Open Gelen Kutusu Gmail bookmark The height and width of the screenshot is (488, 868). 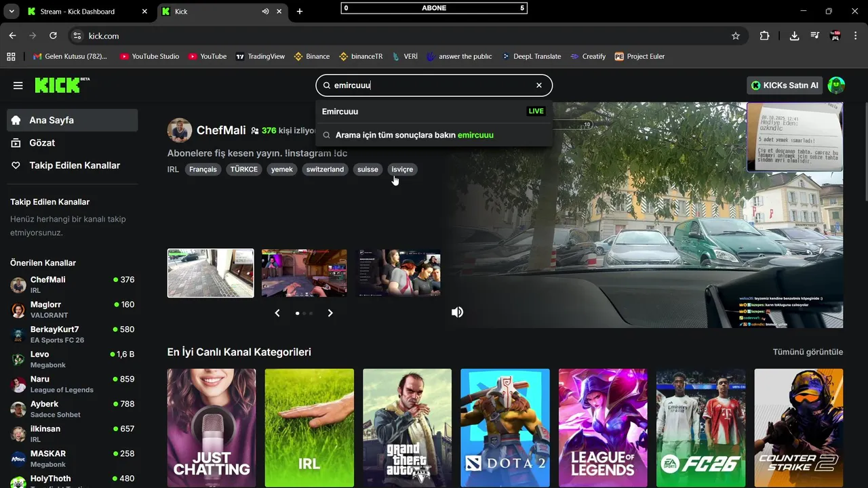(70, 56)
